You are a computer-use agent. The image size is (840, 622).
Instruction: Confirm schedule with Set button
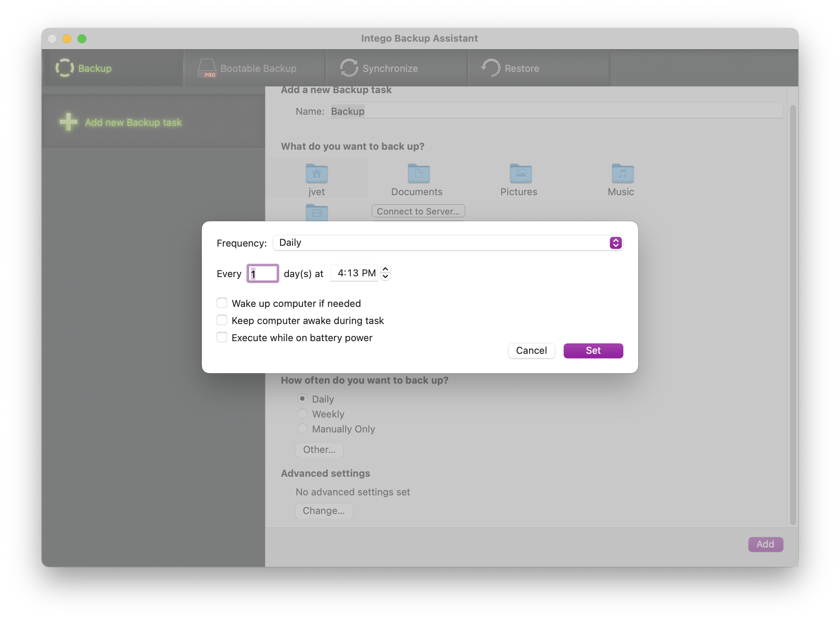(x=593, y=350)
